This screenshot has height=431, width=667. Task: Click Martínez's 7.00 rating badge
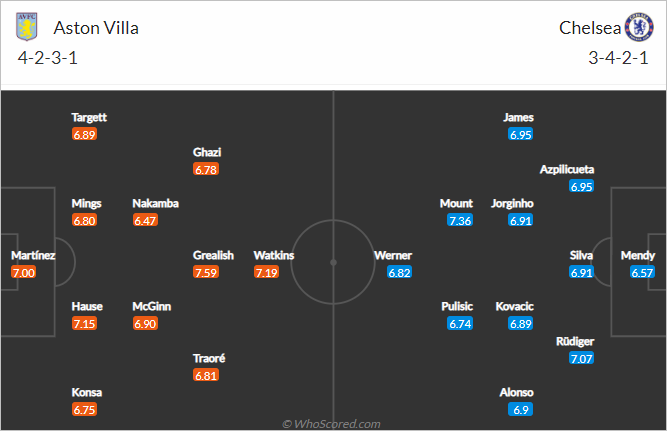[x=24, y=272]
